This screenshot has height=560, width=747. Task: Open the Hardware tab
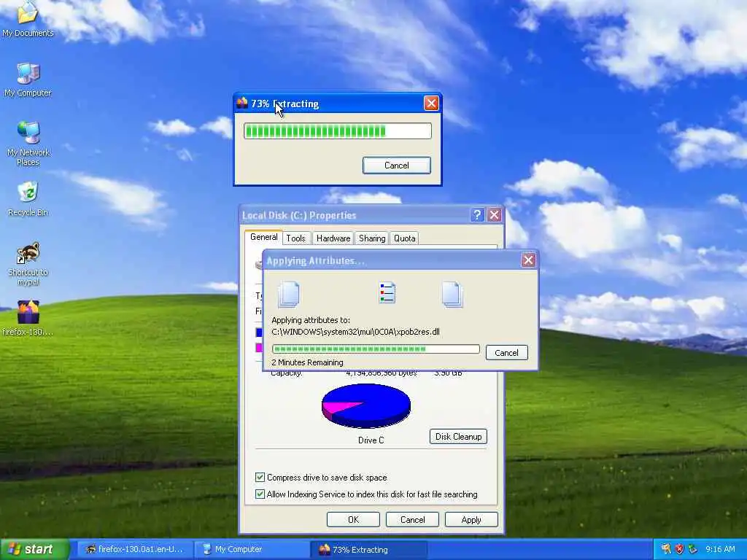coord(333,238)
